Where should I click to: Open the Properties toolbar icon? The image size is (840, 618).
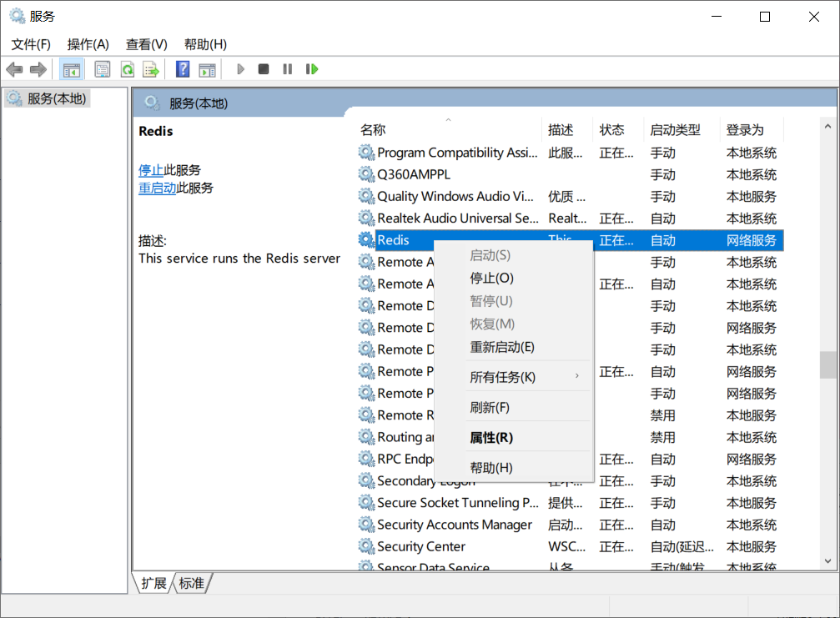[103, 69]
